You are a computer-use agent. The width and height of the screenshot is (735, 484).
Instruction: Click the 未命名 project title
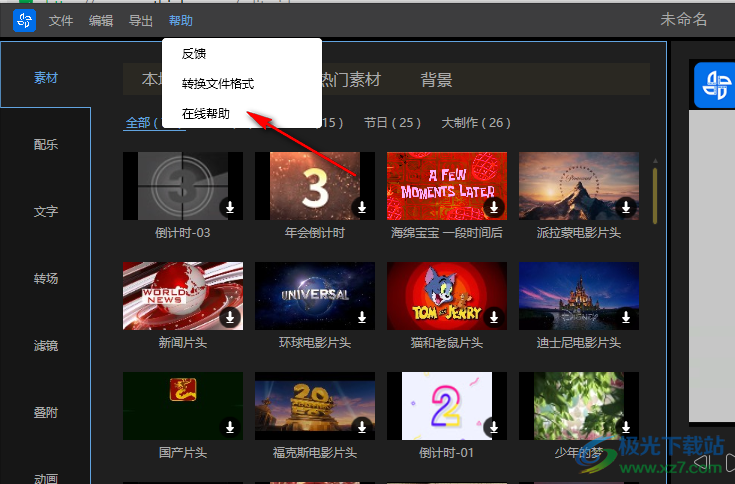click(683, 20)
